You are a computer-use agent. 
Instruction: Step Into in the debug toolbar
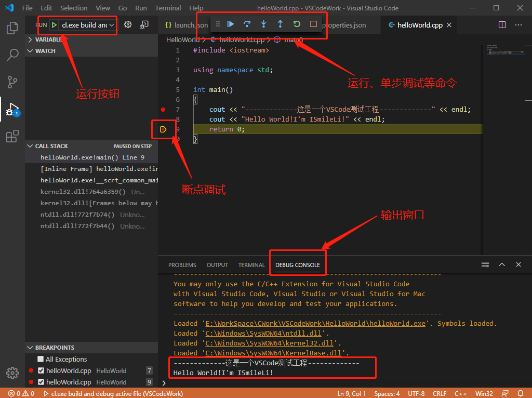click(x=263, y=24)
